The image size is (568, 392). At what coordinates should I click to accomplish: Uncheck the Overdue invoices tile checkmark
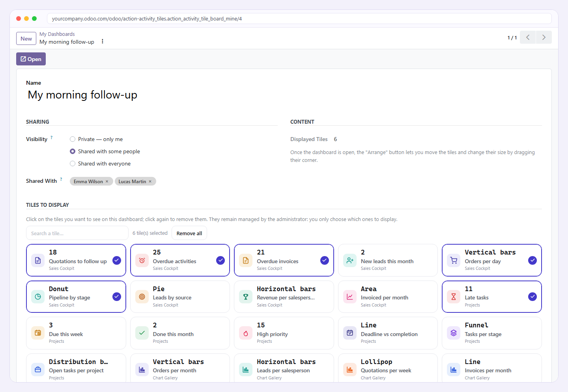point(325,260)
